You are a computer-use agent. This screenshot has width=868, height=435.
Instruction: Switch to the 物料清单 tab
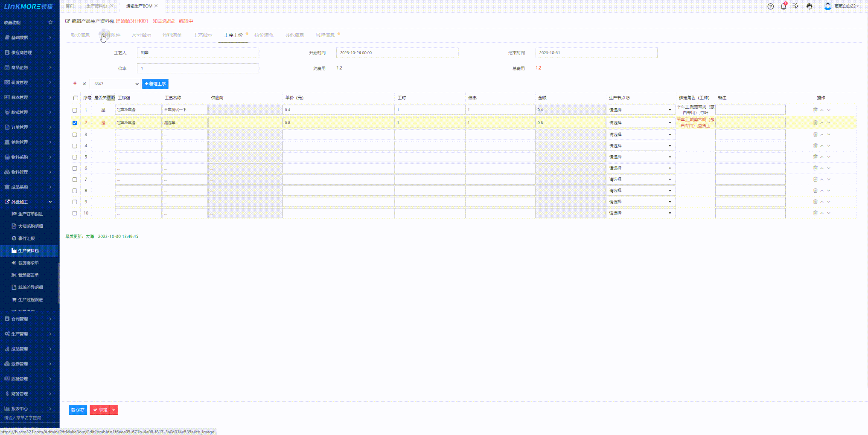(x=172, y=35)
